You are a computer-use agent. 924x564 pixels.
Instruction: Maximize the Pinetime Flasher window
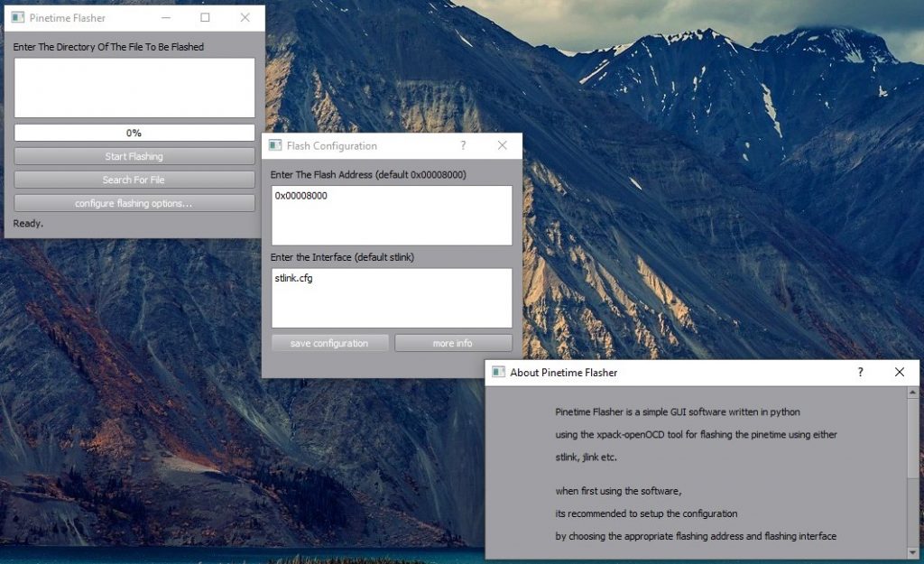[205, 18]
